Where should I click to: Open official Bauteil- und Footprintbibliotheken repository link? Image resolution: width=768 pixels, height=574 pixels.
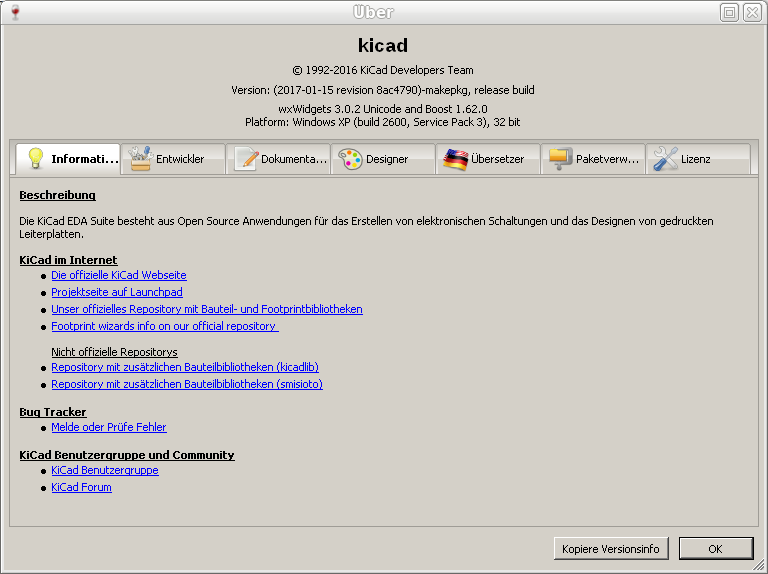(207, 309)
